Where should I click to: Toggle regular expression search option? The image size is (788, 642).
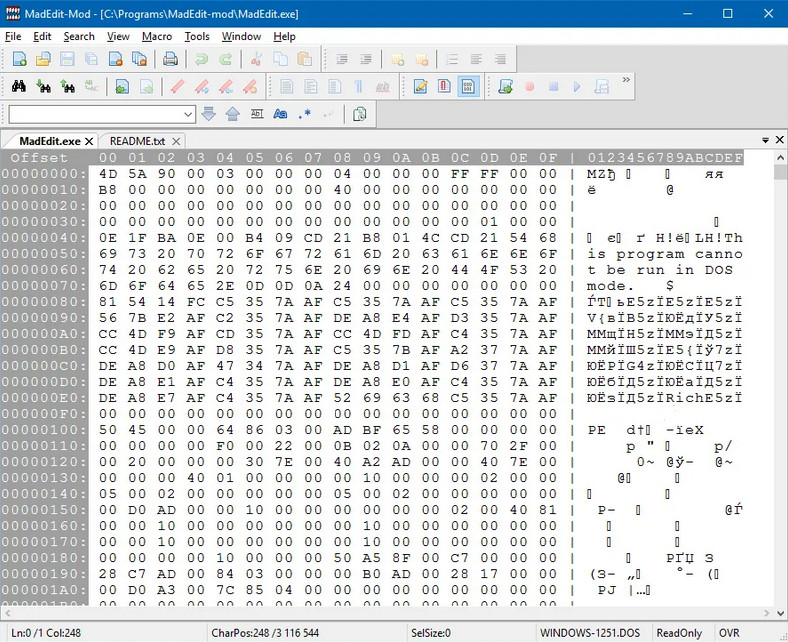(x=305, y=114)
